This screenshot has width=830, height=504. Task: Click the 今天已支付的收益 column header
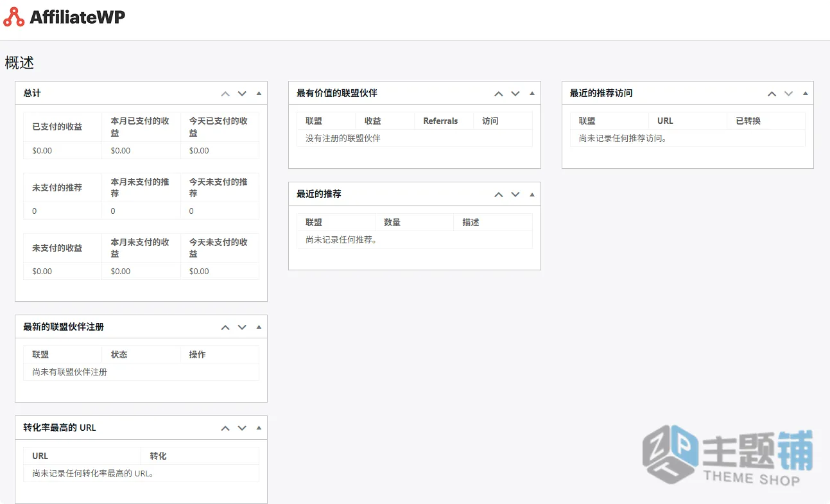tap(218, 126)
